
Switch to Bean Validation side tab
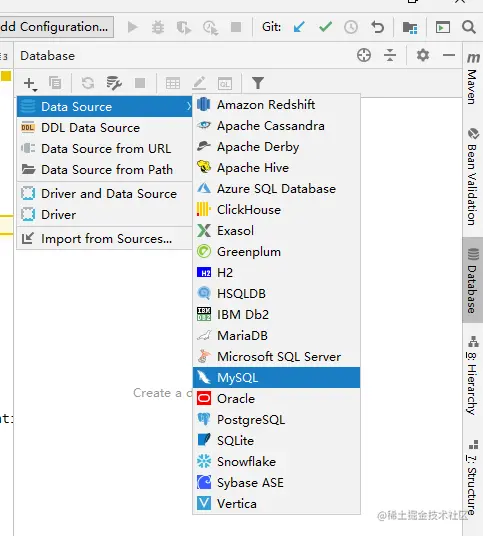(x=473, y=177)
